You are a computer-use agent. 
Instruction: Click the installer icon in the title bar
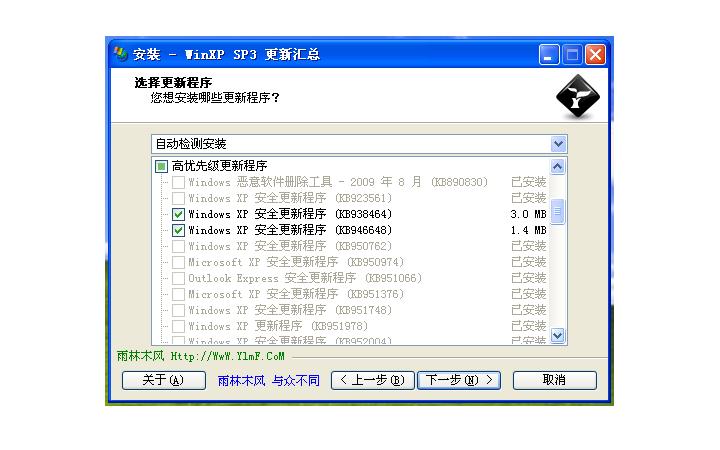[120, 54]
